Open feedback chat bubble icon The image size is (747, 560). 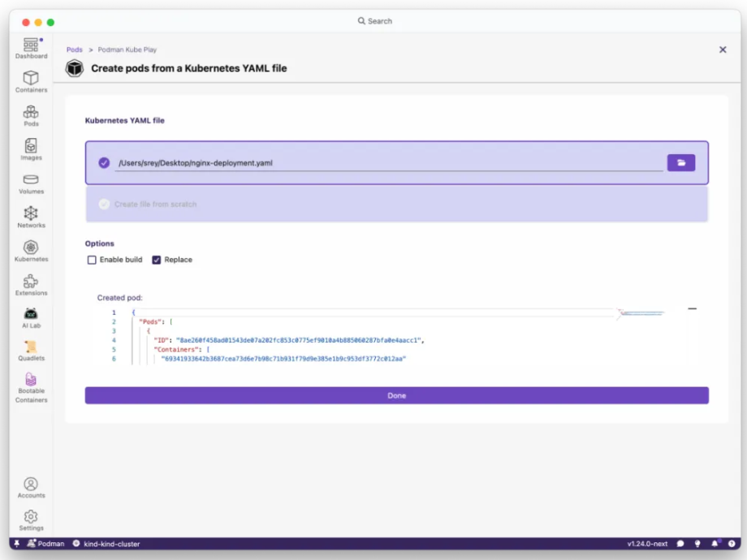point(680,543)
